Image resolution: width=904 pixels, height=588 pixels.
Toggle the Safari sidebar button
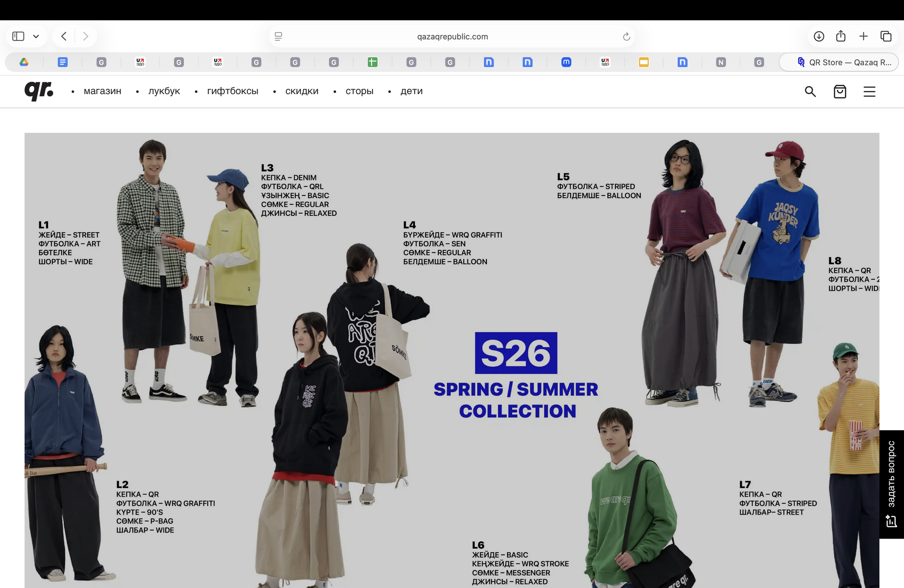click(x=18, y=36)
